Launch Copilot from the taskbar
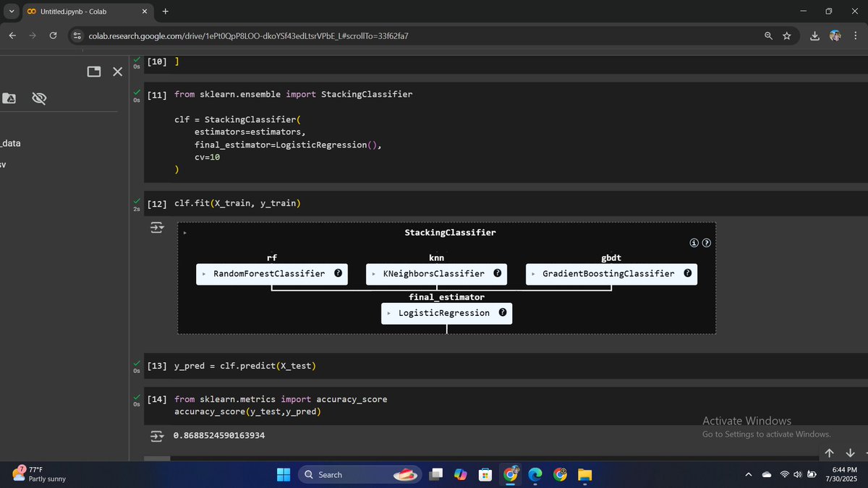This screenshot has width=868, height=488. click(461, 475)
